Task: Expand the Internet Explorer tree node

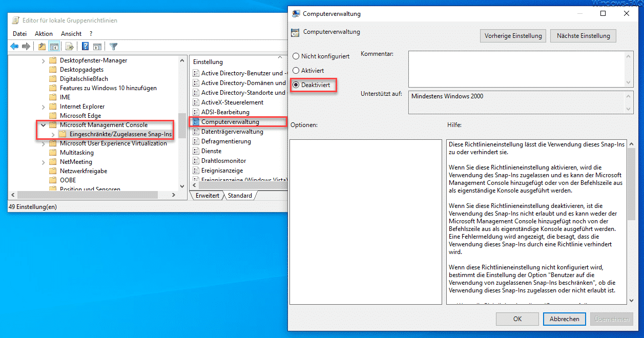Action: click(44, 107)
